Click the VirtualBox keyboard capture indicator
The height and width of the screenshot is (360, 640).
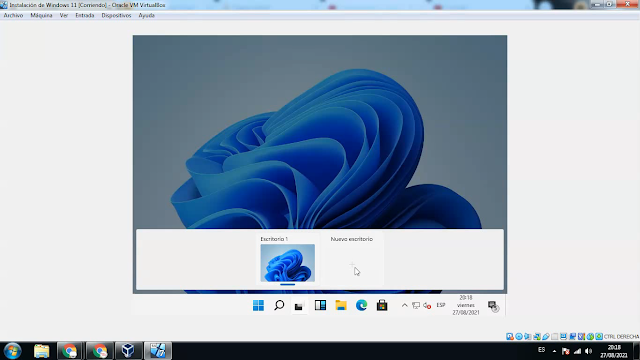[x=599, y=337]
